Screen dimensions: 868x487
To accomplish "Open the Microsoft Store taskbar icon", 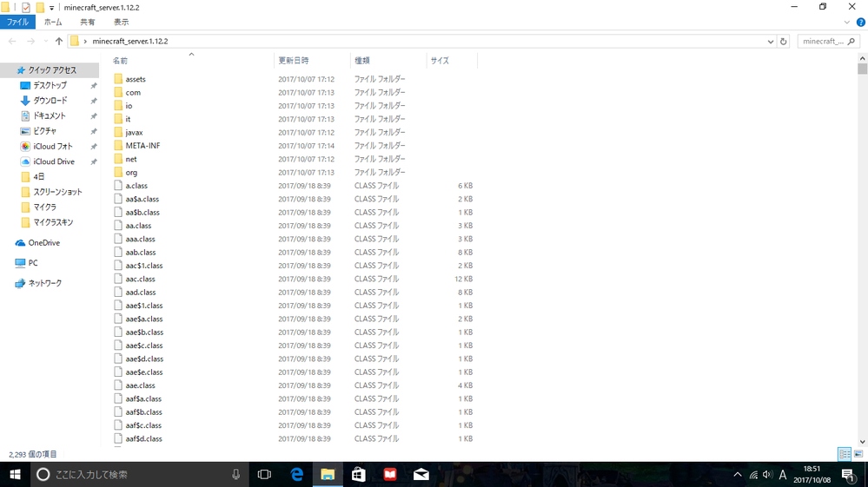I will click(x=359, y=475).
